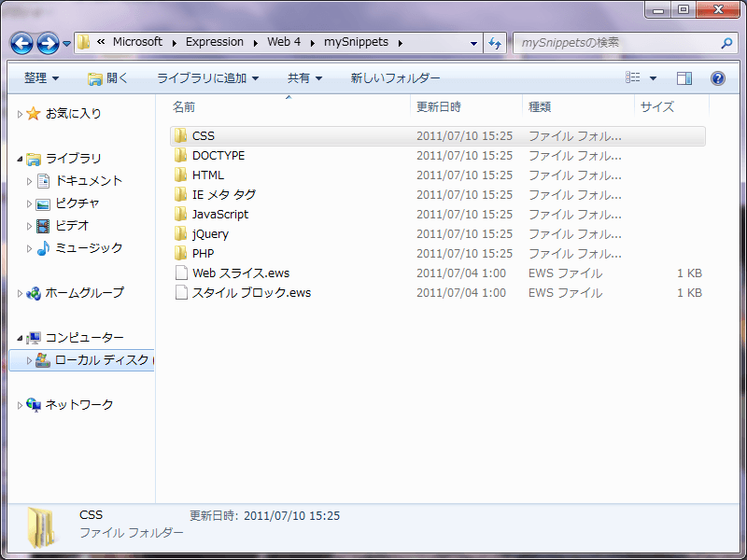Click the CSS folder name text
The height and width of the screenshot is (560, 747).
[x=204, y=136]
